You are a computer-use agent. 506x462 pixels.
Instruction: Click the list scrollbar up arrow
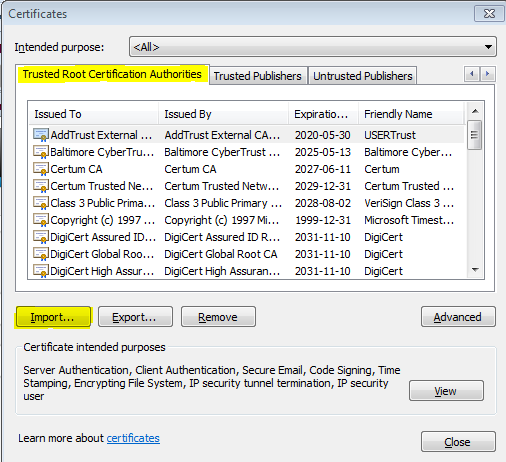[x=475, y=111]
